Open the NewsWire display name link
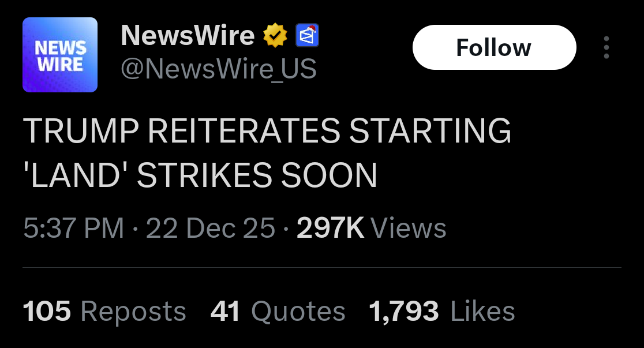Screen dimensions: 644x348 pos(188,35)
